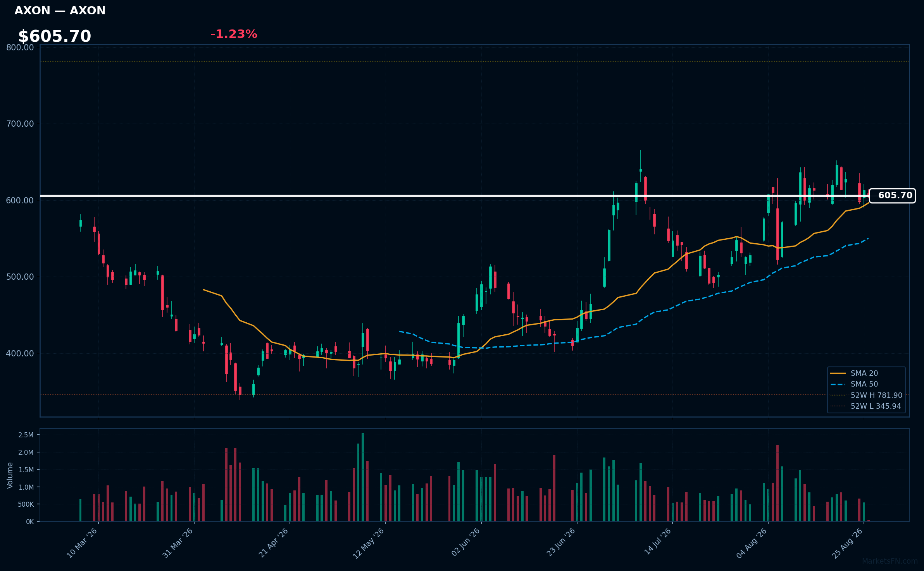Click the 21 Apr '26 date label
Image resolution: width=924 pixels, height=571 pixels.
click(274, 543)
